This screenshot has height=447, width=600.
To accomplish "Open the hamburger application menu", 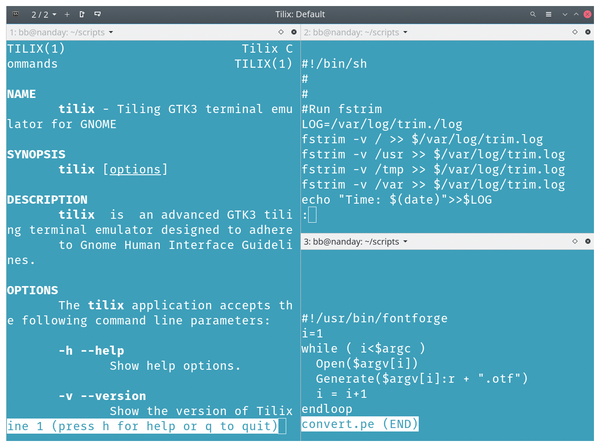I will 548,14.
